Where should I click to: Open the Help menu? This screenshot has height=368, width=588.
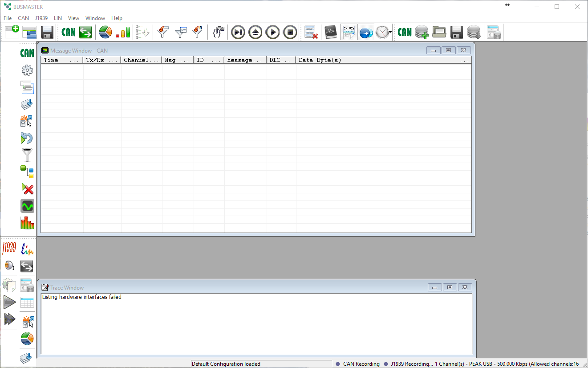pos(117,18)
